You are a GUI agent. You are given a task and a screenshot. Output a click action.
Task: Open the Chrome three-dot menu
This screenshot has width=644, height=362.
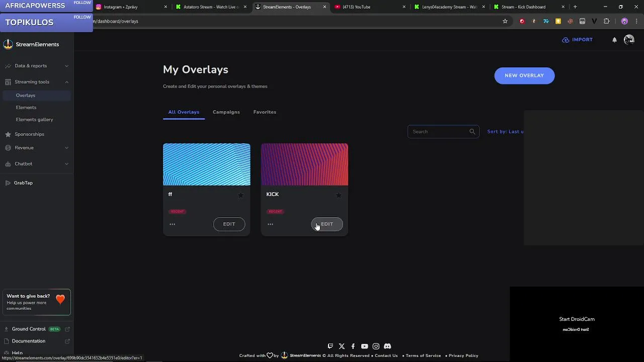tap(637, 21)
